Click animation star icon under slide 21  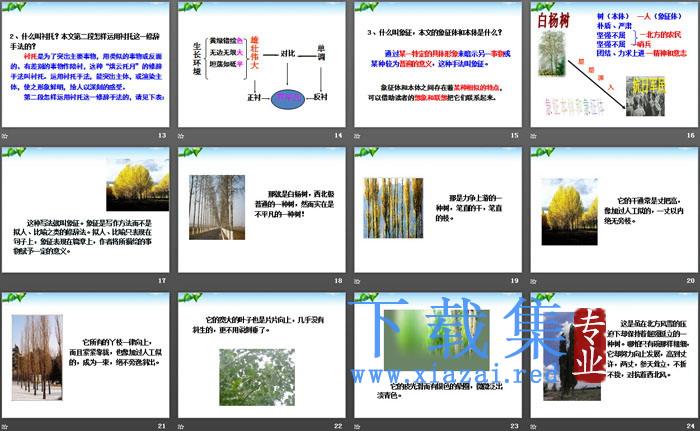(4, 427)
